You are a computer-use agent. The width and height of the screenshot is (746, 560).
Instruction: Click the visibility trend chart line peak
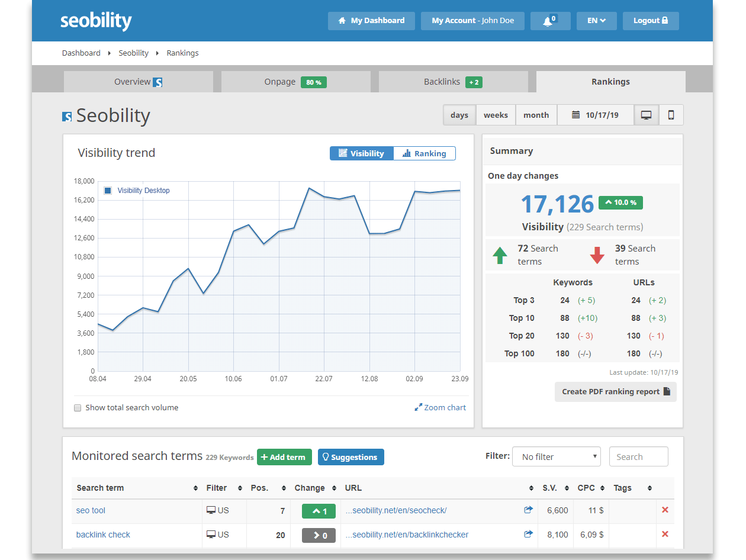point(309,188)
